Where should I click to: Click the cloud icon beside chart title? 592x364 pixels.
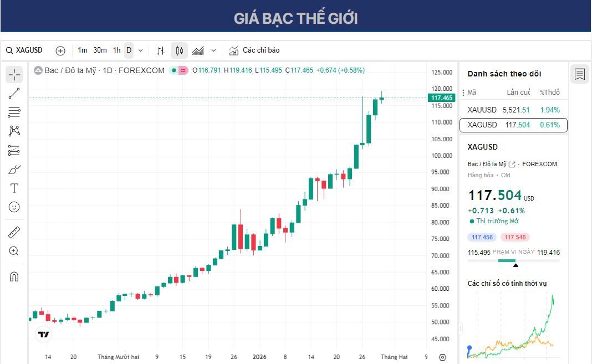[38, 70]
